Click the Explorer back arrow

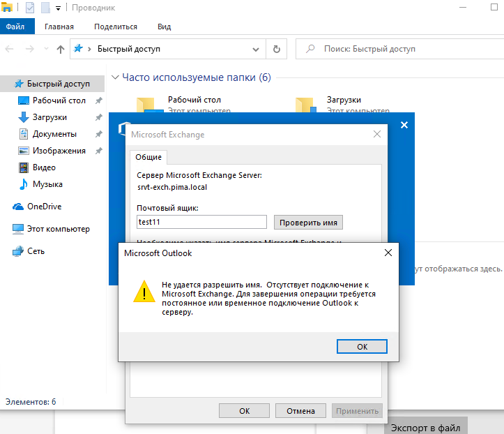pyautogui.click(x=10, y=49)
